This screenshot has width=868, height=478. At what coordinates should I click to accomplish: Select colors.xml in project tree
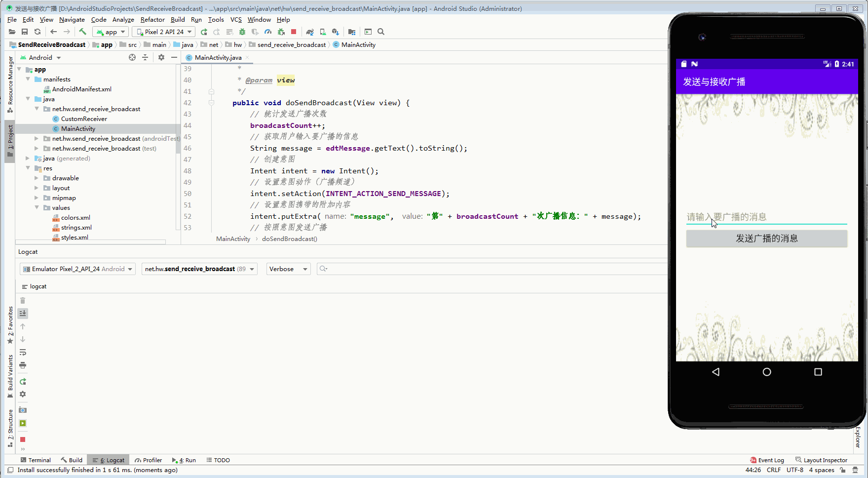click(x=75, y=217)
